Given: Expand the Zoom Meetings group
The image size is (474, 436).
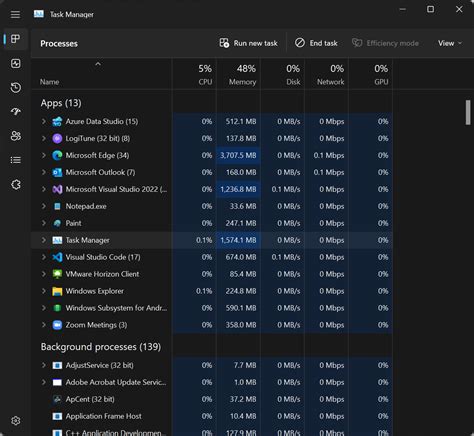Looking at the screenshot, I should coord(44,325).
